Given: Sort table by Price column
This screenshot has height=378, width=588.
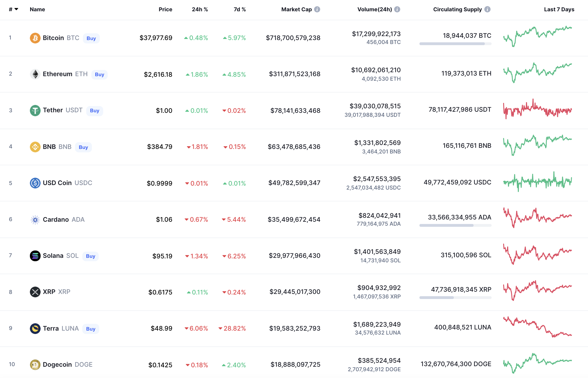Looking at the screenshot, I should pyautogui.click(x=165, y=9).
